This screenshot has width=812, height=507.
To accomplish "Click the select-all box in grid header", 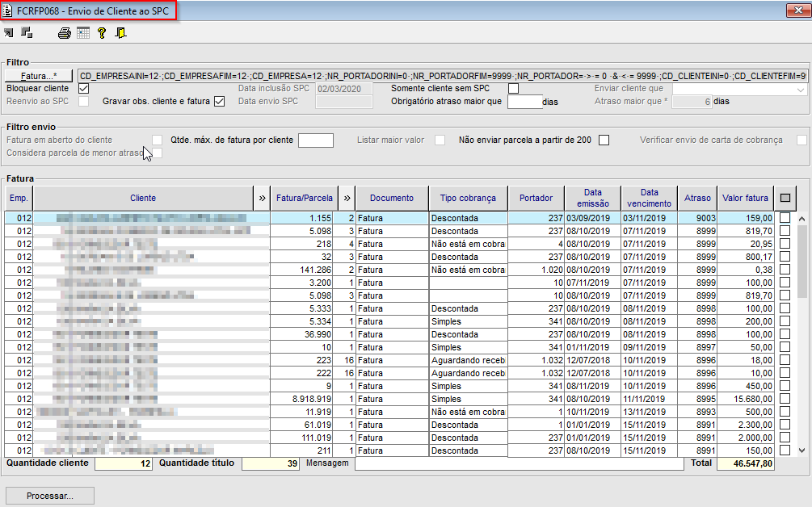I will pyautogui.click(x=785, y=198).
